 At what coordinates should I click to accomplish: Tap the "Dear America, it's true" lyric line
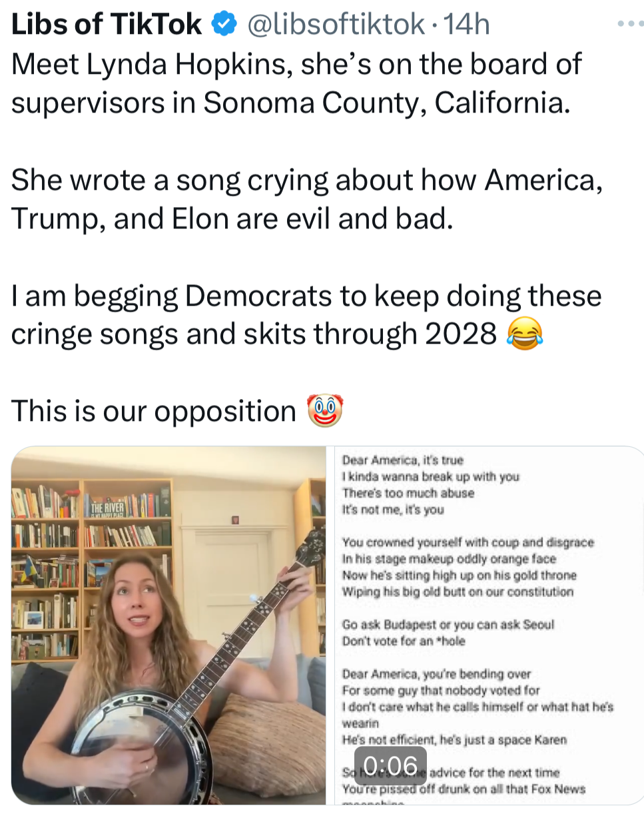[402, 460]
